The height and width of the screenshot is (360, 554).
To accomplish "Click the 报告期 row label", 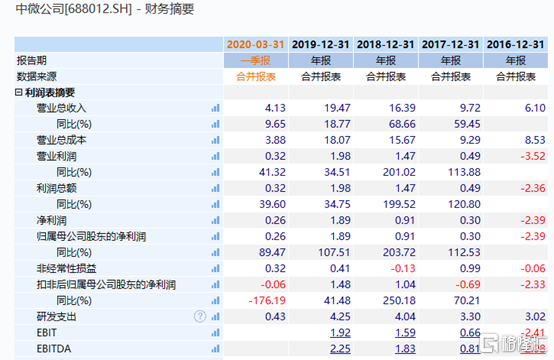I will (31, 60).
